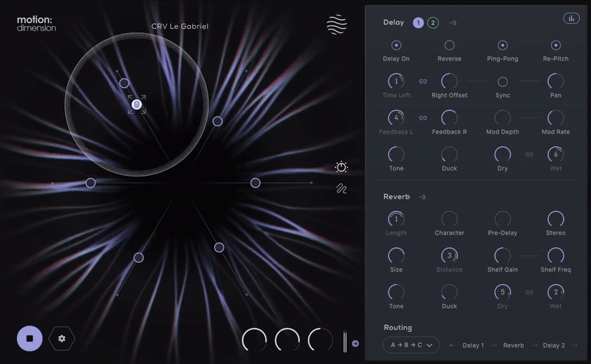Click the Reverb Size knob
Viewport: 591px width, 364px height.
coord(396,255)
